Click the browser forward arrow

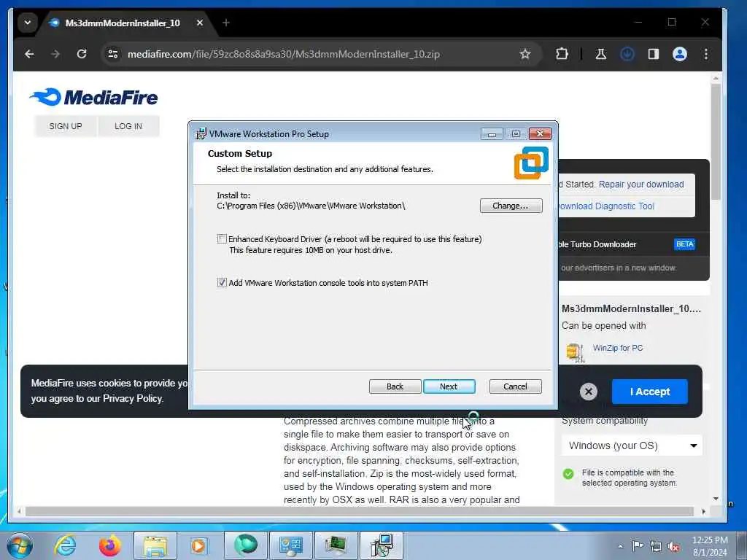55,54
